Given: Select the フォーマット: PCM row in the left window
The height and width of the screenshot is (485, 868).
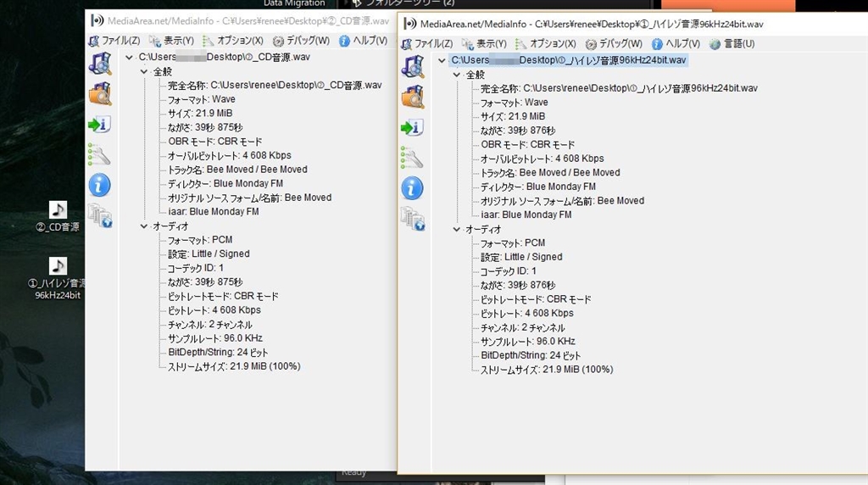Looking at the screenshot, I should click(200, 240).
